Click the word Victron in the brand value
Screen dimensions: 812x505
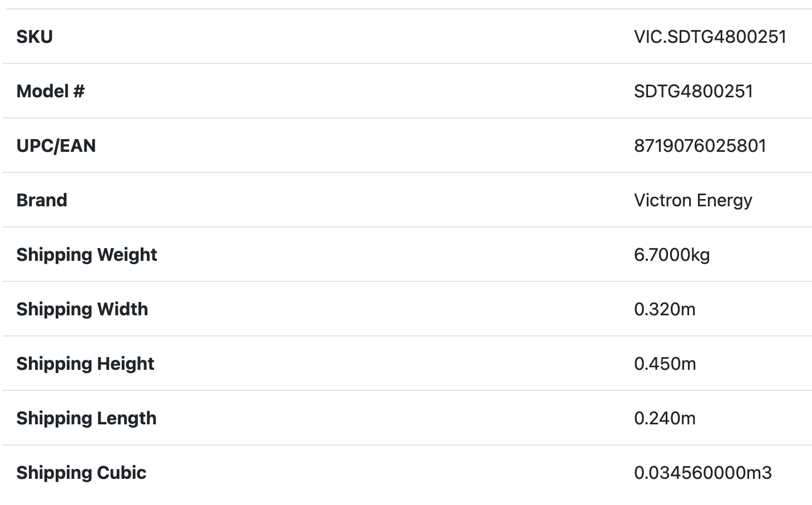point(662,200)
